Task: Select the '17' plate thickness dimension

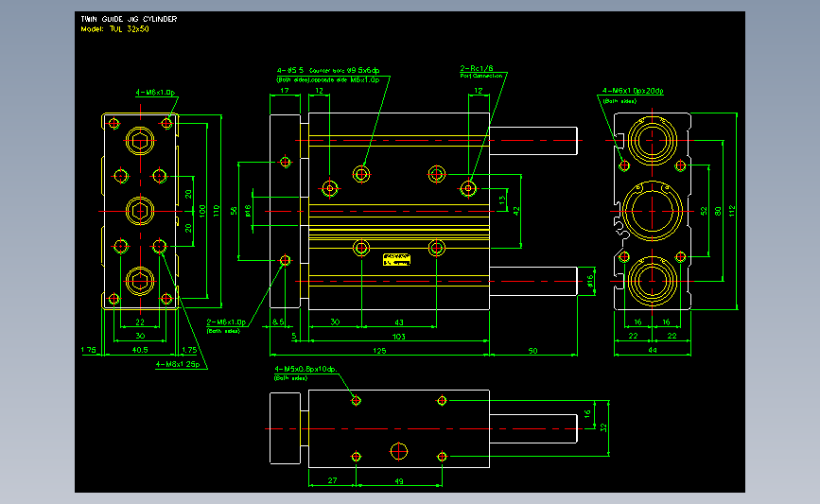Action: [285, 91]
